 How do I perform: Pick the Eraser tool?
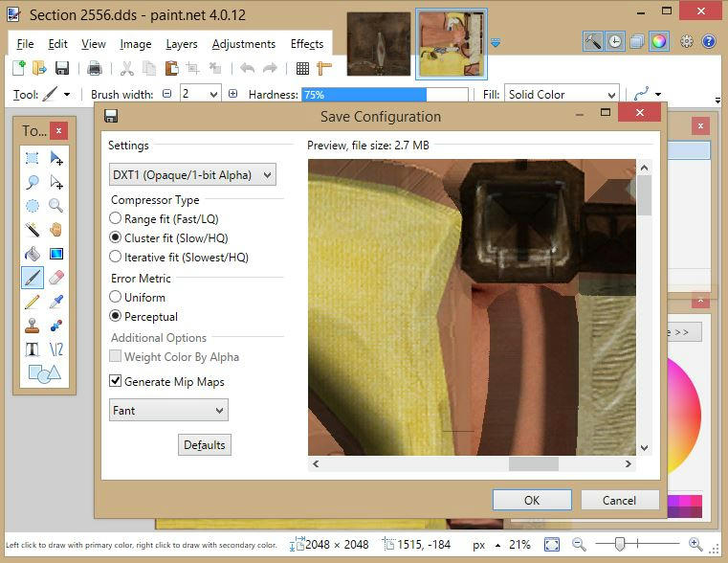tap(55, 278)
